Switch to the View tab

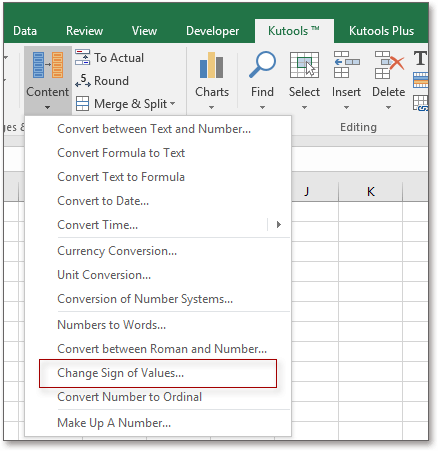click(144, 31)
